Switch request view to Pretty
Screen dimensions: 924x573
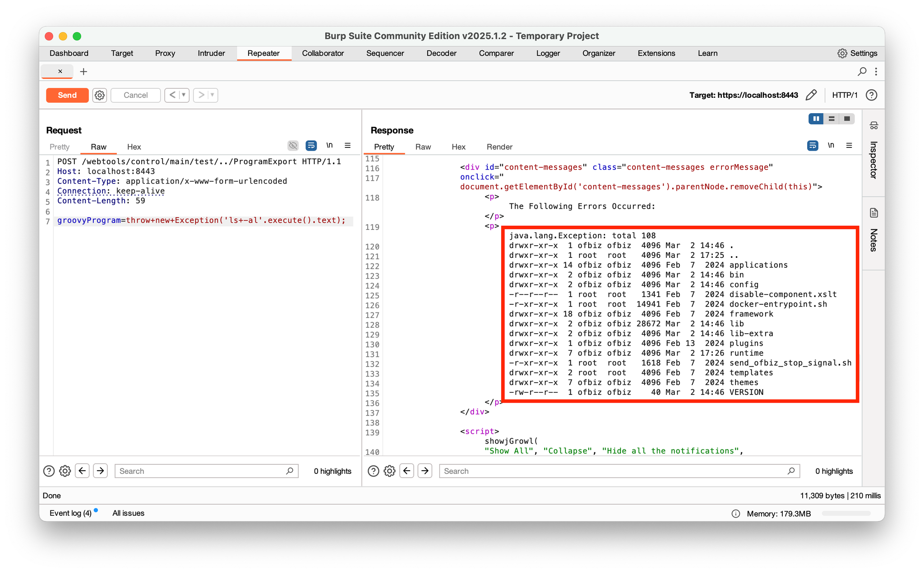pyautogui.click(x=60, y=147)
